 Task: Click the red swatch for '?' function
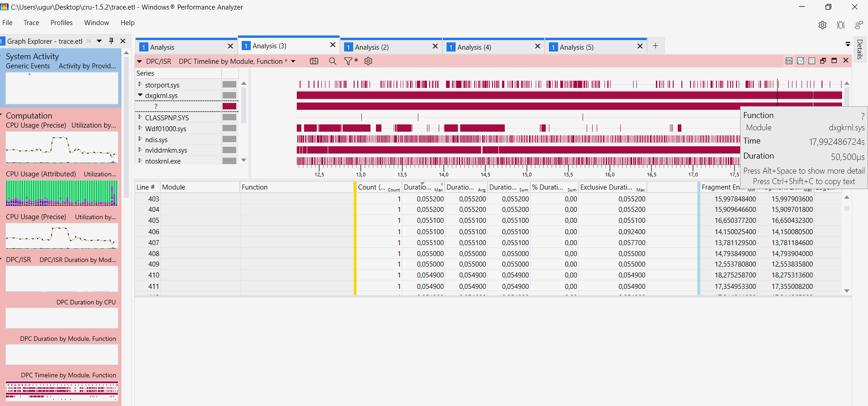click(229, 106)
